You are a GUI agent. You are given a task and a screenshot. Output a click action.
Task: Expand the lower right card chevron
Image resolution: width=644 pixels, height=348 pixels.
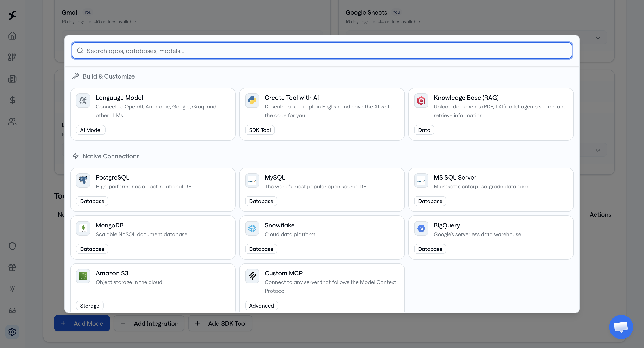[598, 151]
